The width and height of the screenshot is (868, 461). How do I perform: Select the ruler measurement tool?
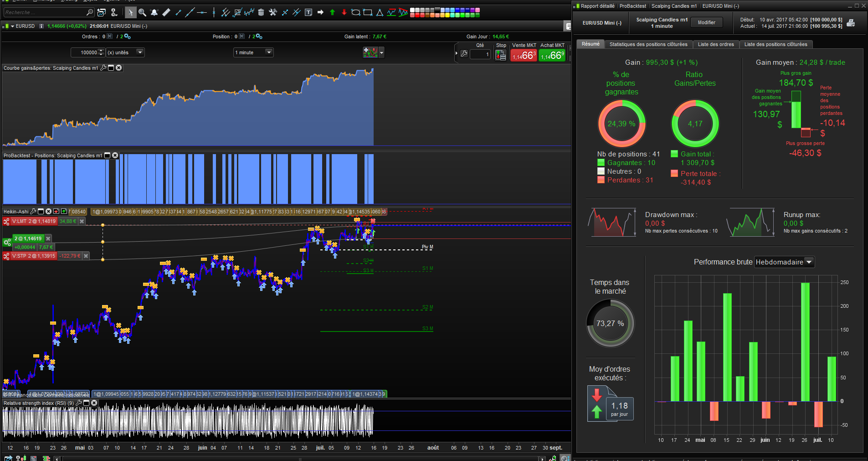[166, 12]
